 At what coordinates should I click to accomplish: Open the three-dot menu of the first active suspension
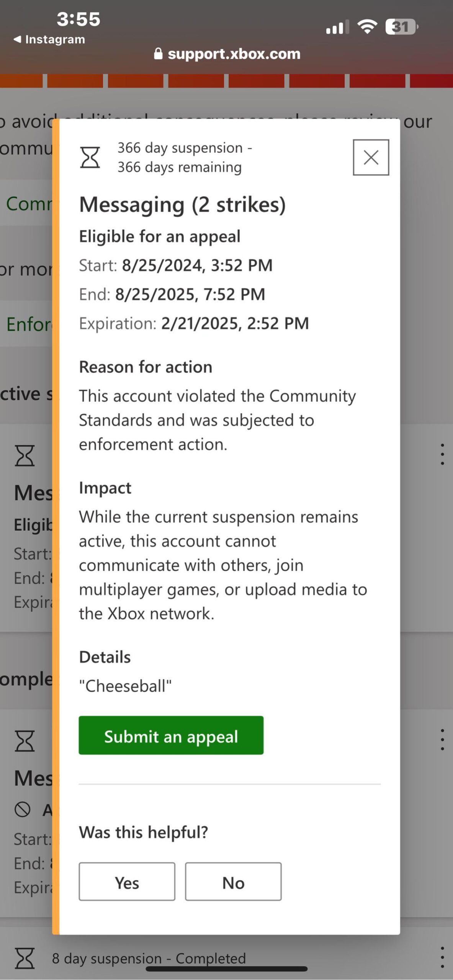pyautogui.click(x=442, y=454)
